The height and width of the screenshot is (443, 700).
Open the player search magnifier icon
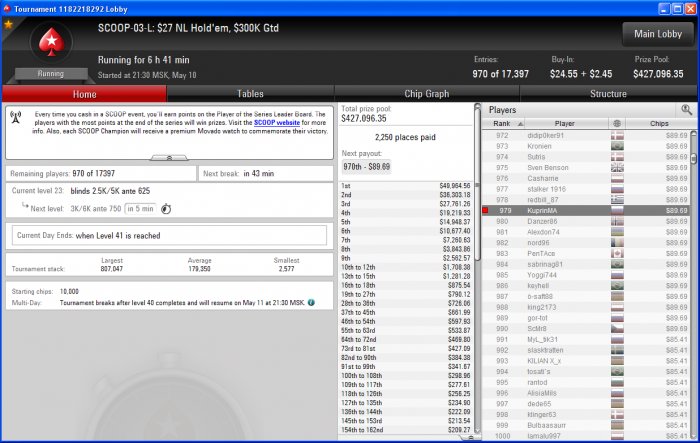coord(686,109)
